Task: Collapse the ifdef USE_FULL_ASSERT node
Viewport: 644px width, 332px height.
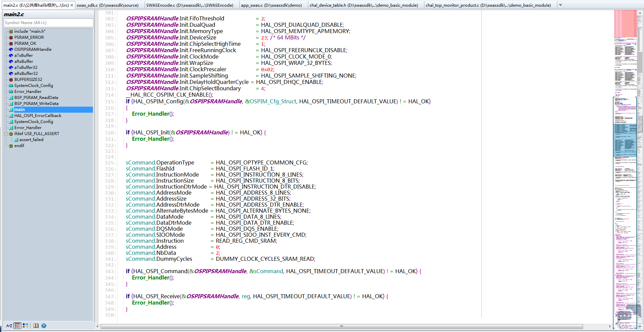Action: (6, 134)
